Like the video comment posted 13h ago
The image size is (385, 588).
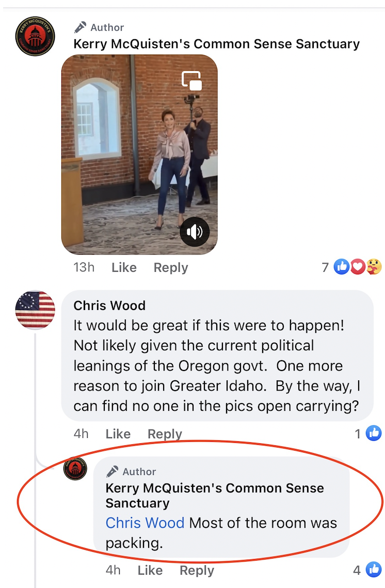pos(124,267)
